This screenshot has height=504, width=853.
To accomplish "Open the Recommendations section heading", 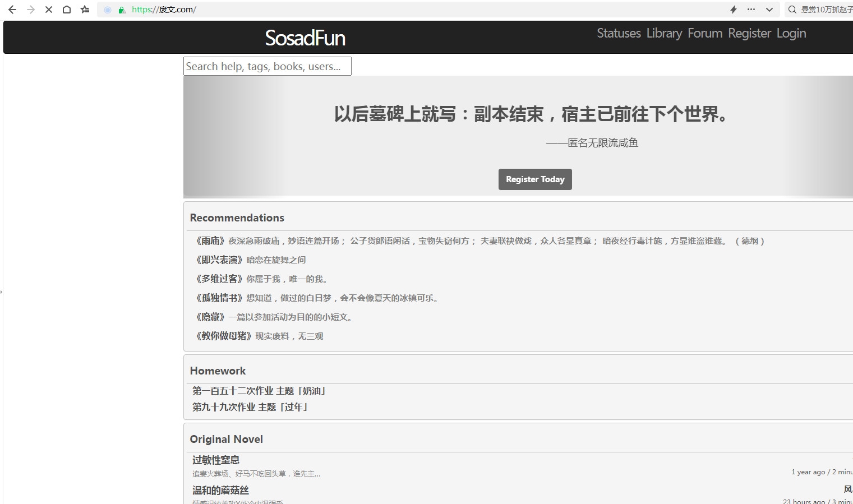I will (x=237, y=218).
